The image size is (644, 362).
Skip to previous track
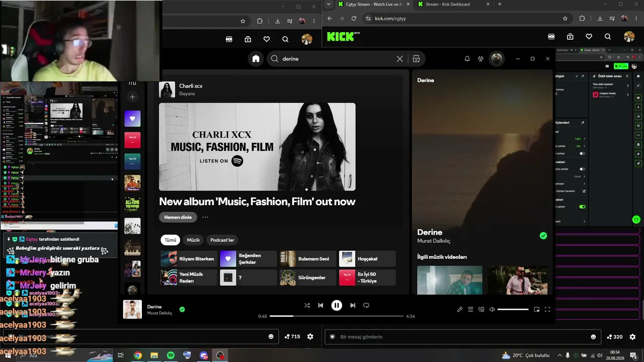[x=320, y=305]
